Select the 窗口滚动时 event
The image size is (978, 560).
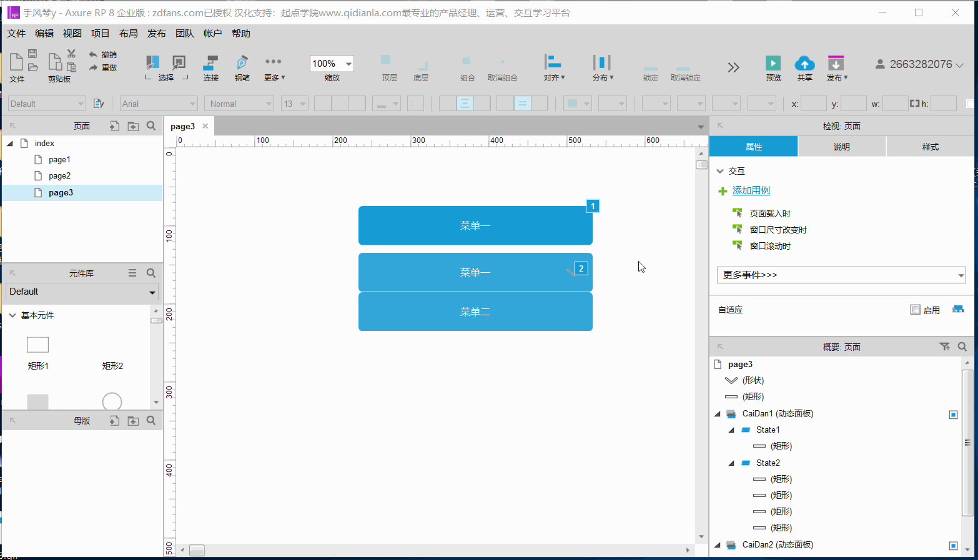pos(770,246)
